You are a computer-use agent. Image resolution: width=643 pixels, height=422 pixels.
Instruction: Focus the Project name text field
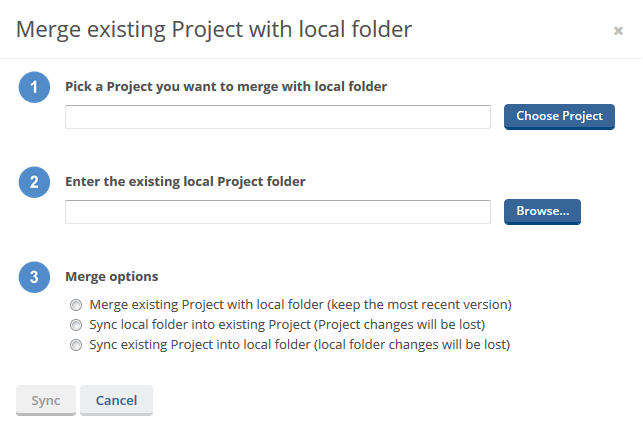click(x=277, y=117)
